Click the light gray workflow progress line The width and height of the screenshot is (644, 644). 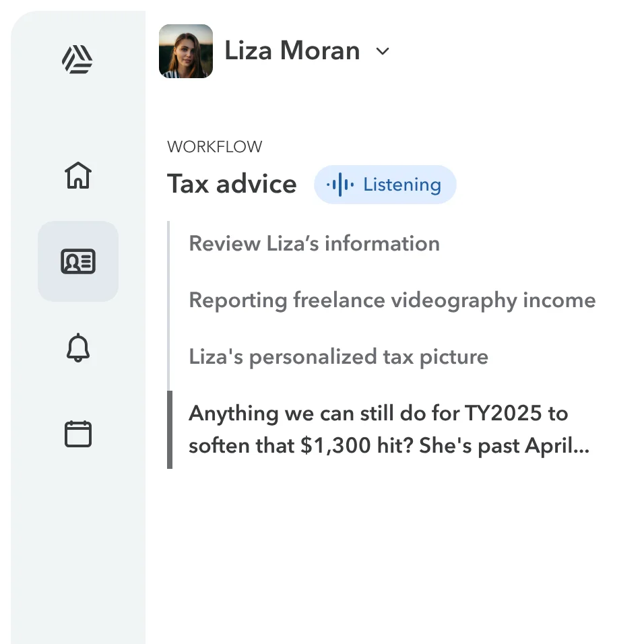tap(168, 306)
